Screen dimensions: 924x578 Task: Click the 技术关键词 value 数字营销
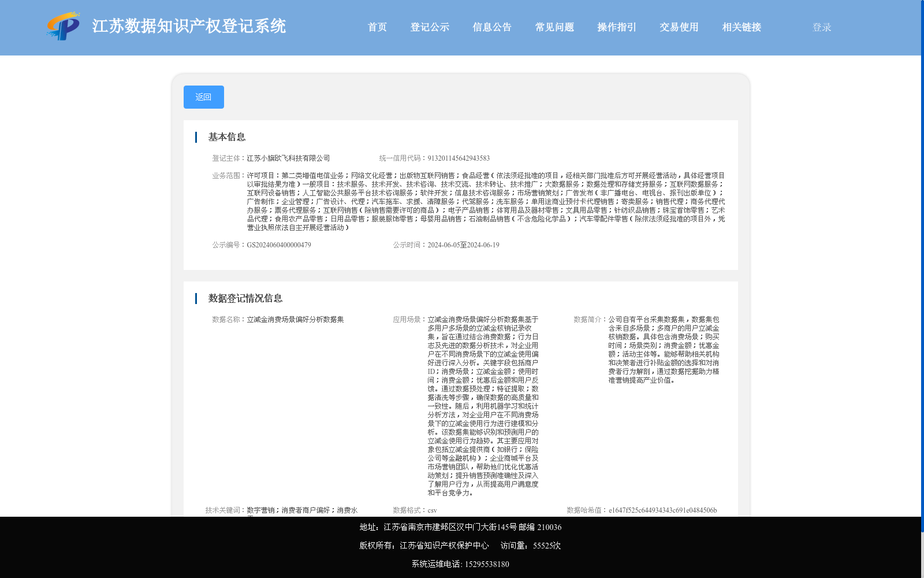coord(260,510)
